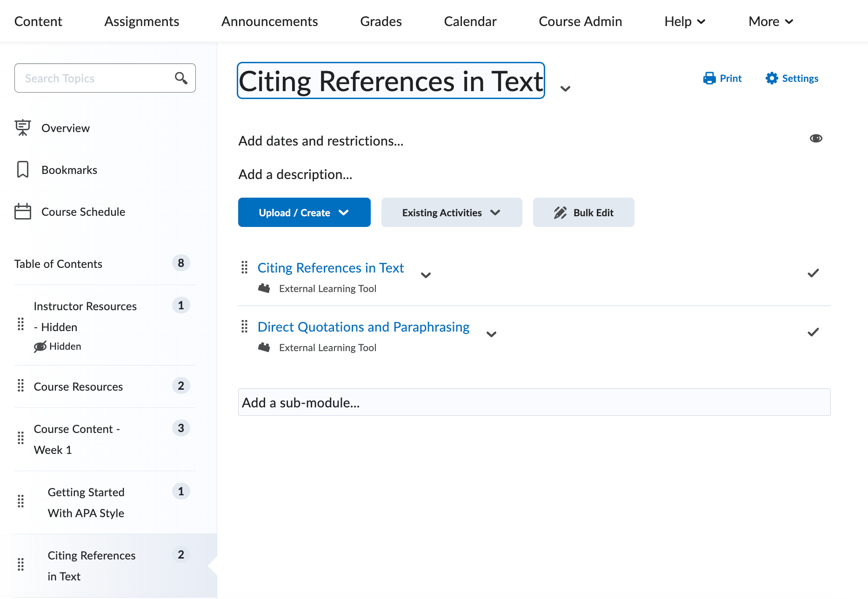Open actions menu for Citing References in Text topic
The height and width of the screenshot is (599, 868).
point(426,275)
